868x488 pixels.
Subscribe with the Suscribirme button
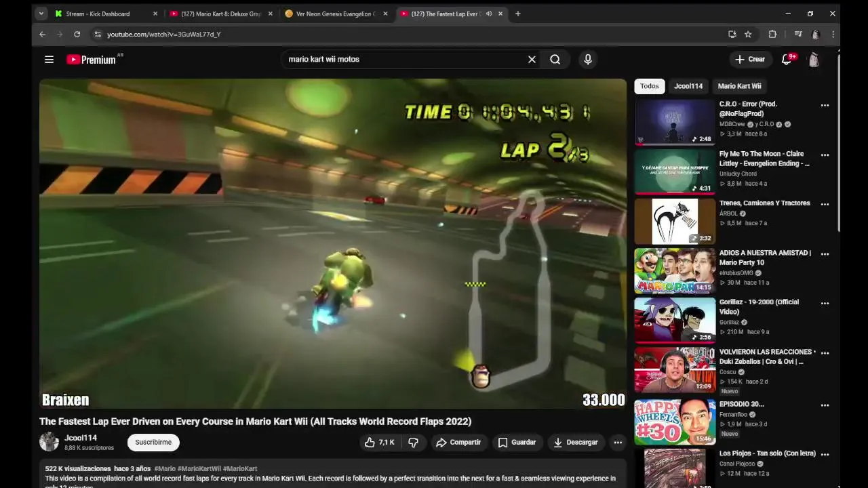click(153, 443)
